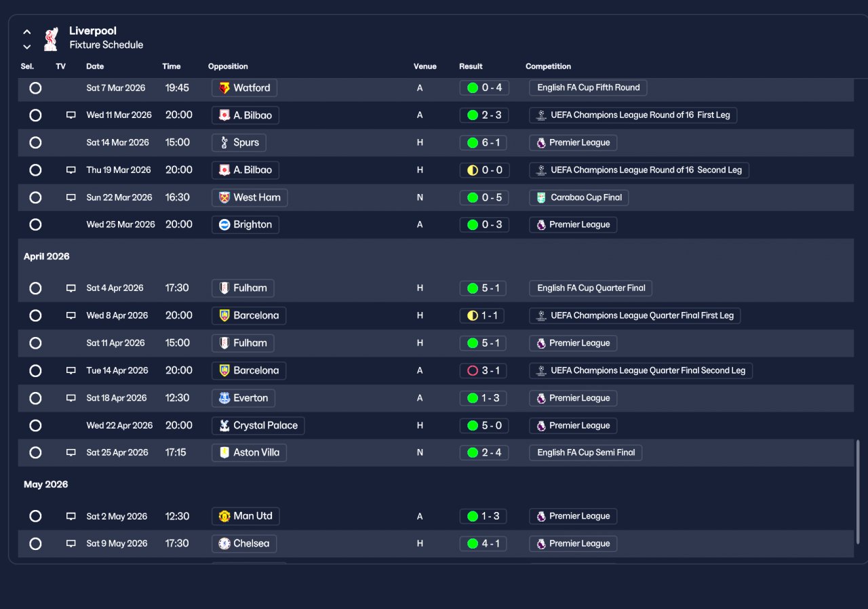The image size is (868, 609).
Task: Click the up chevron beside Liverpool
Action: (27, 31)
